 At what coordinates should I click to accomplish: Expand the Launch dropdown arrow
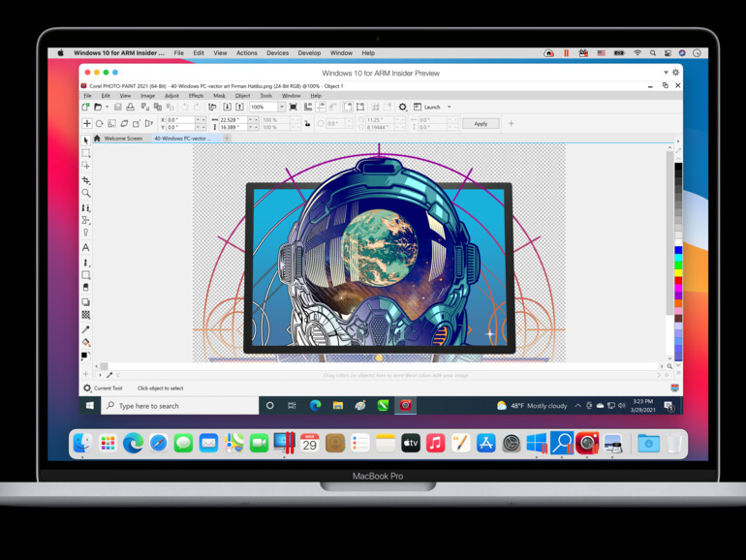(450, 107)
